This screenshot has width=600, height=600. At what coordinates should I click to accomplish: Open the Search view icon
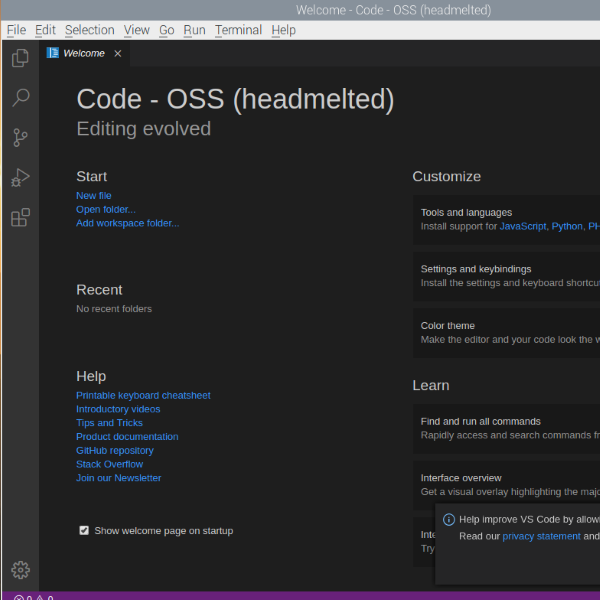click(x=20, y=98)
